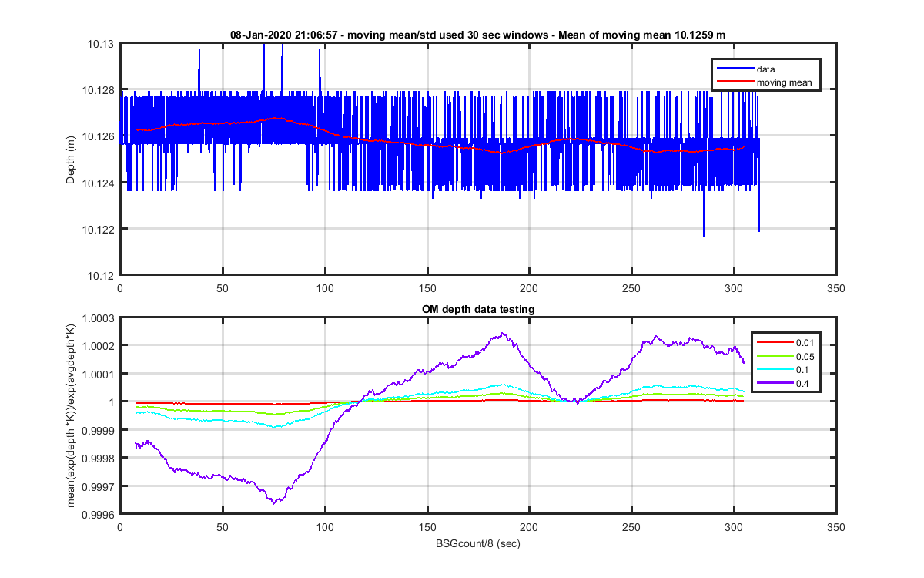Image resolution: width=924 pixels, height=578 pixels.
Task: Click the 350 x-axis tick of top plot
Action: point(836,288)
